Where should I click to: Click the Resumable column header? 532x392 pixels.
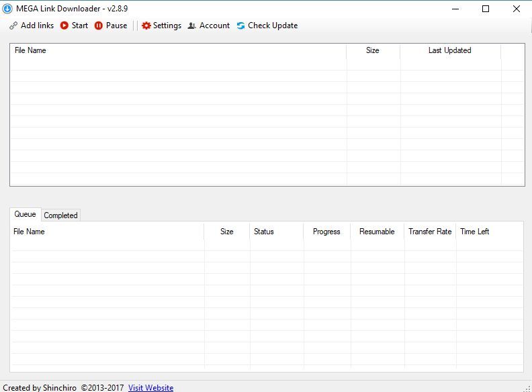(x=378, y=232)
